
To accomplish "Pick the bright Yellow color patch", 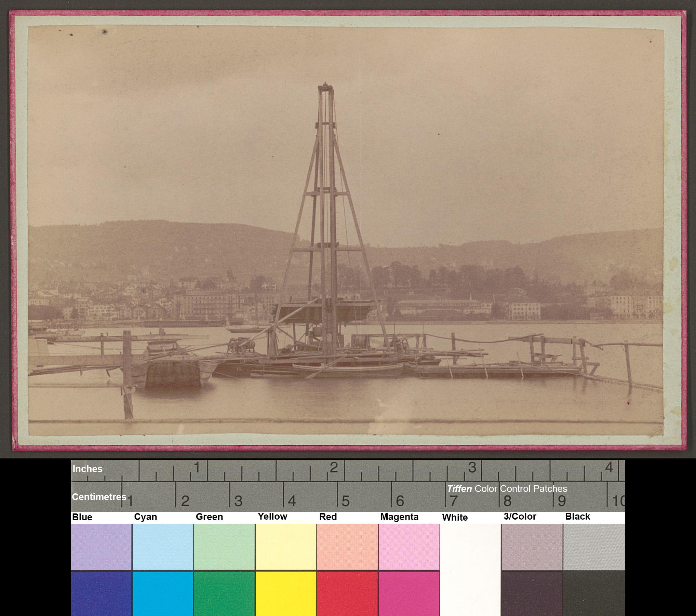I will pyautogui.click(x=286, y=593).
